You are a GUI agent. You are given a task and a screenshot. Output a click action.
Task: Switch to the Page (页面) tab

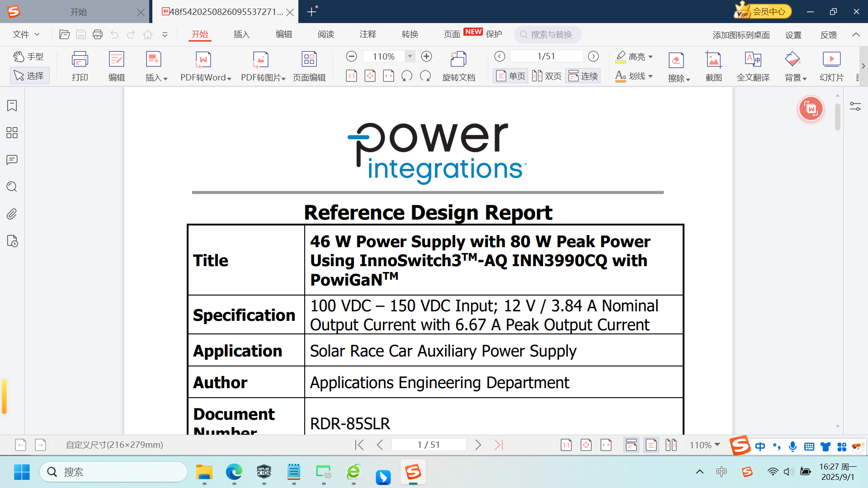point(452,34)
